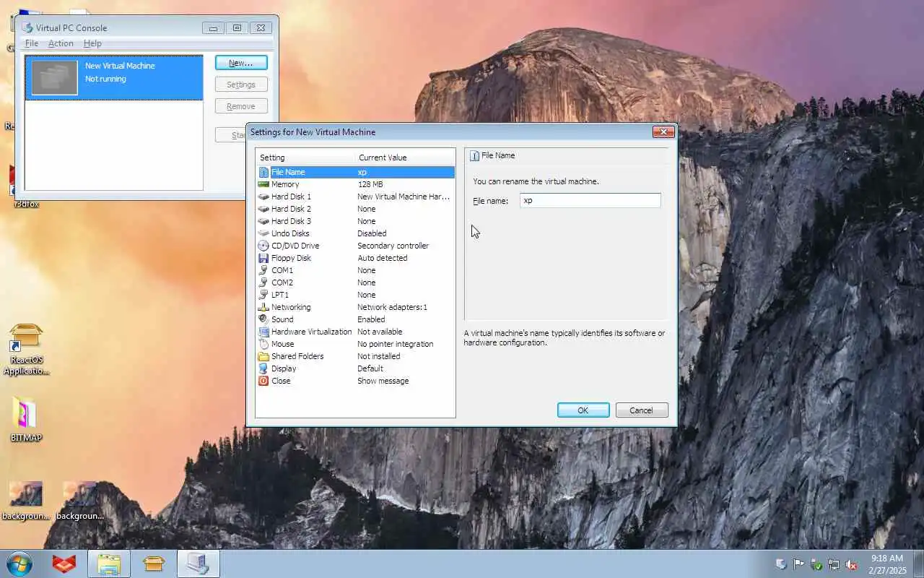Image resolution: width=924 pixels, height=578 pixels.
Task: Open the ReactOS Applications desktop icon
Action: click(26, 350)
